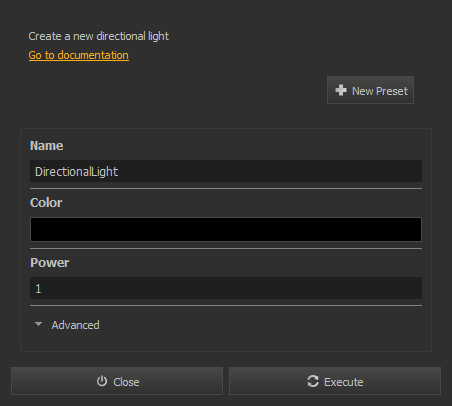
Task: Click the Name heading label
Action: coord(47,146)
